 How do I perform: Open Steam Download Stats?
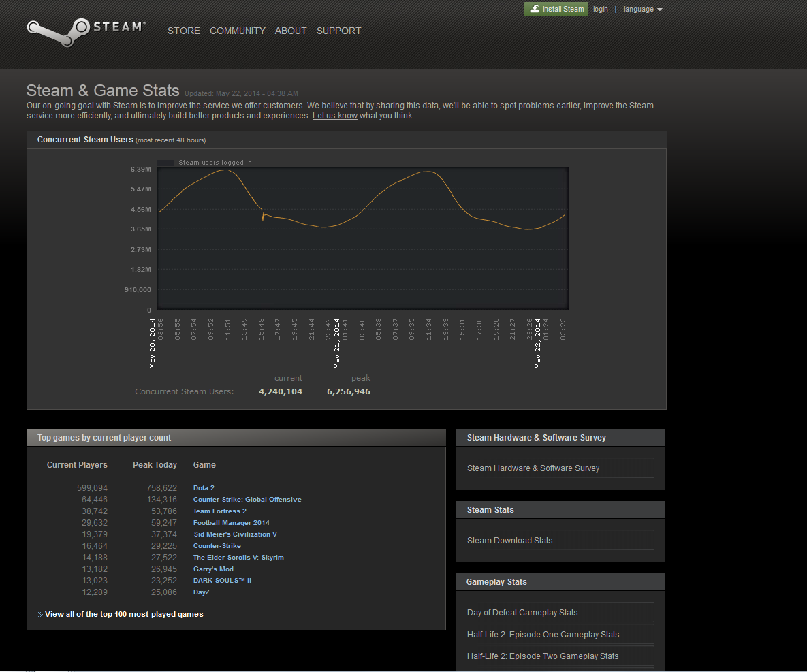(x=509, y=541)
